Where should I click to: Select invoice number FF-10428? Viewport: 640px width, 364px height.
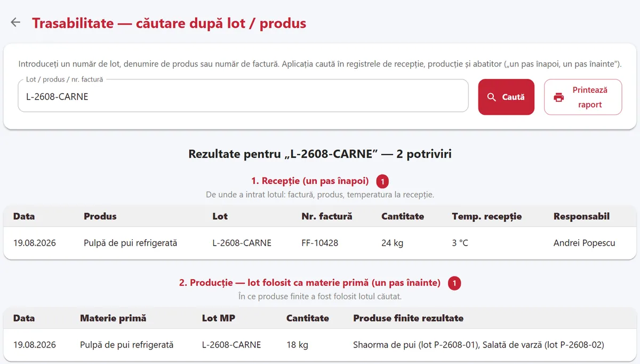[320, 243]
